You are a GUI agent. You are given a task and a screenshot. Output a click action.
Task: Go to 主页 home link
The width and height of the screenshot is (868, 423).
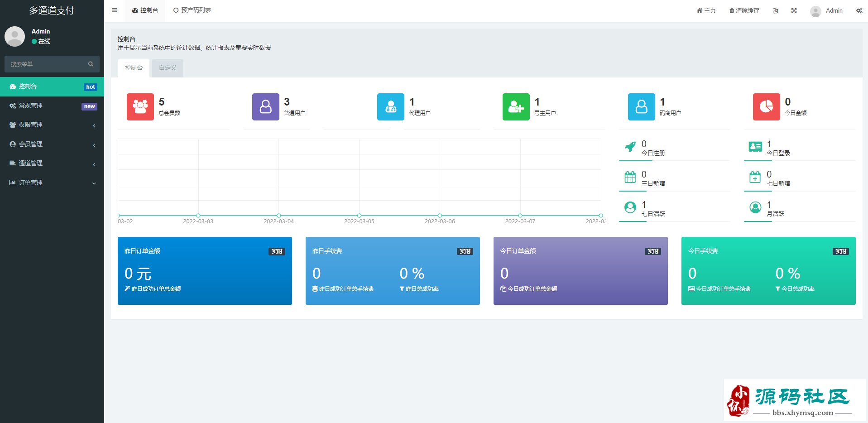click(x=706, y=10)
